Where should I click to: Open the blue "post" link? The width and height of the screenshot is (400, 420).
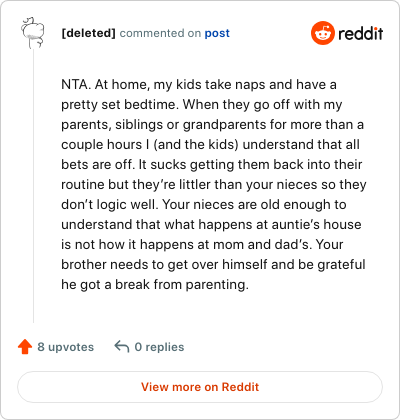point(217,33)
